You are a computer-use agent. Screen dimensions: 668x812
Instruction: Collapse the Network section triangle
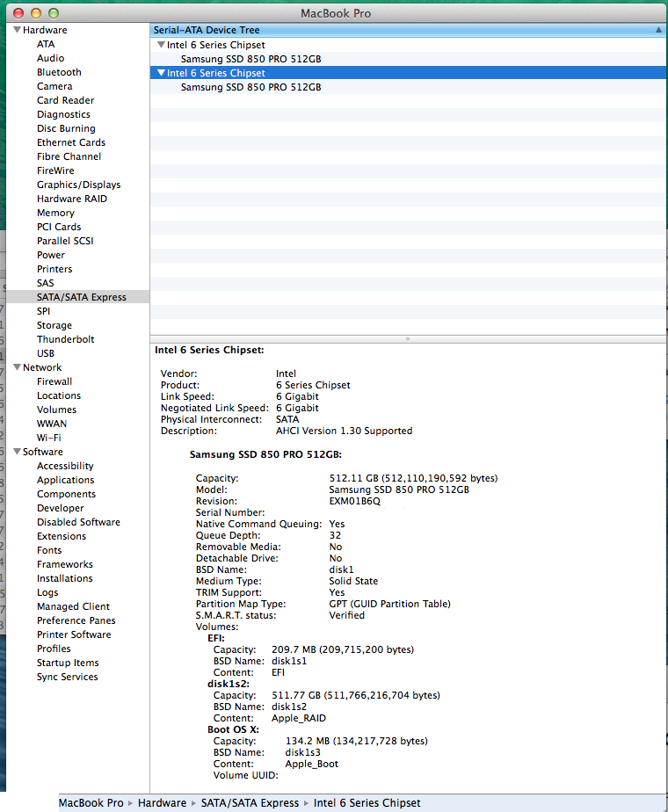pyautogui.click(x=17, y=367)
